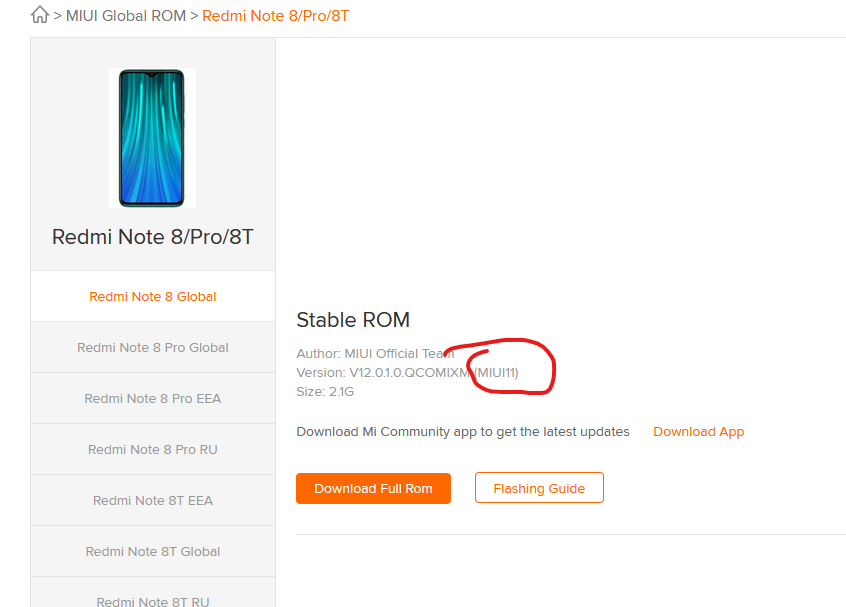
Task: Select Redmi Note 8 Global tab
Action: pos(153,296)
